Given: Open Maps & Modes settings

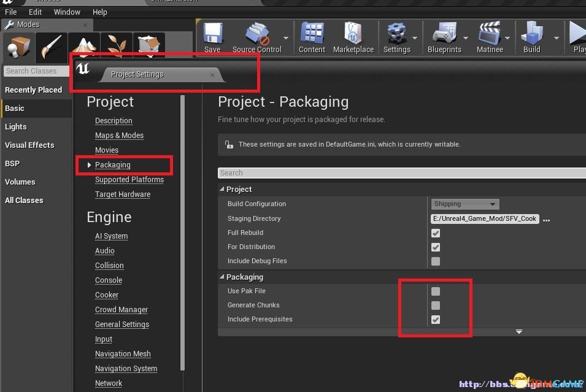Looking at the screenshot, I should [x=119, y=136].
